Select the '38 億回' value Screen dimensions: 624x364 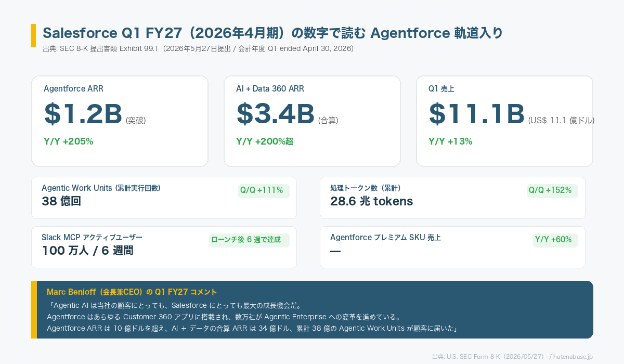[61, 201]
